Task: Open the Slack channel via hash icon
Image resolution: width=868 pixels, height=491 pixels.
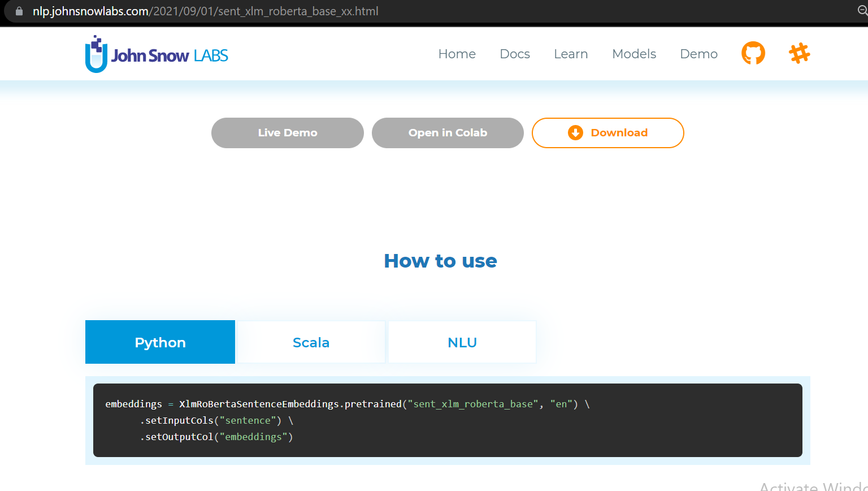Action: 799,53
